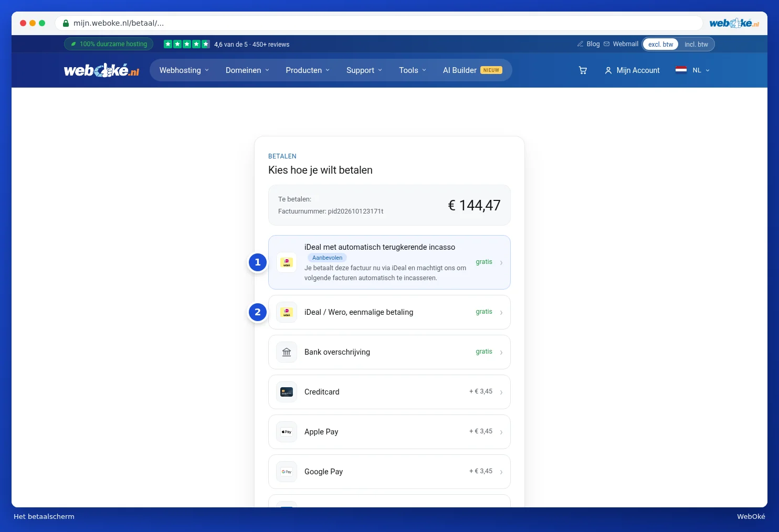Choose Google Pay payment option

coord(389,472)
